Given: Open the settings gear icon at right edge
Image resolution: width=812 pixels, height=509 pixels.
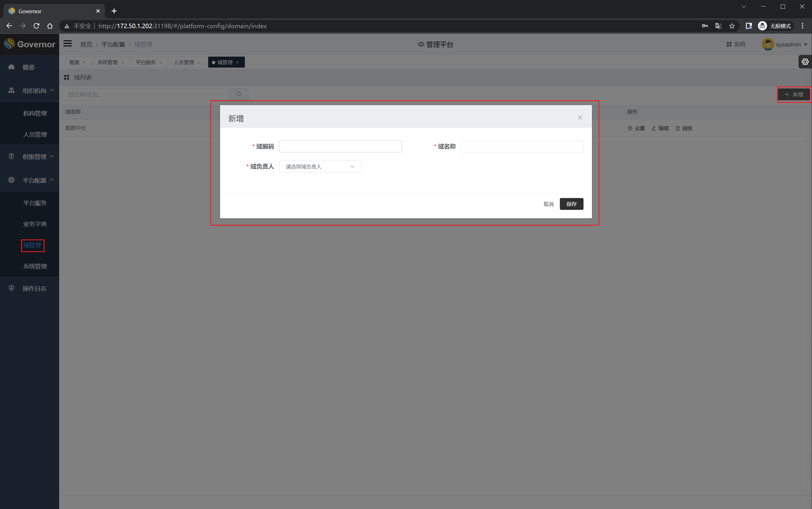Looking at the screenshot, I should tap(805, 62).
